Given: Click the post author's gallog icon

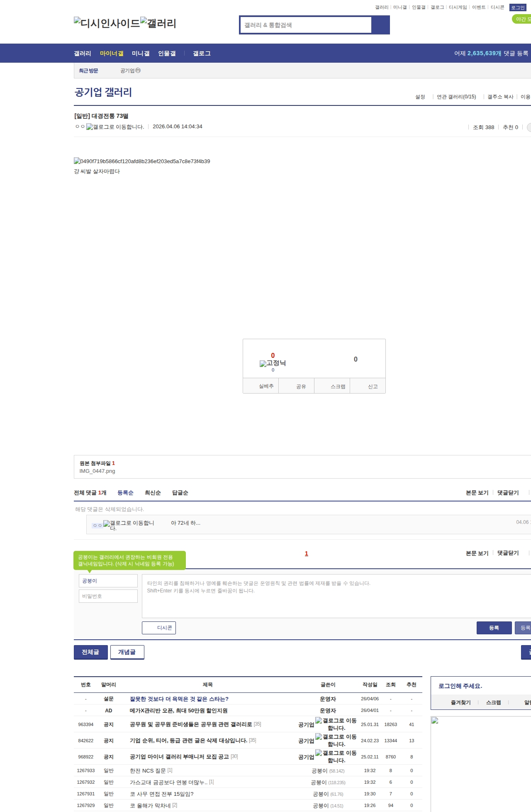Looking at the screenshot, I should click(x=115, y=127).
